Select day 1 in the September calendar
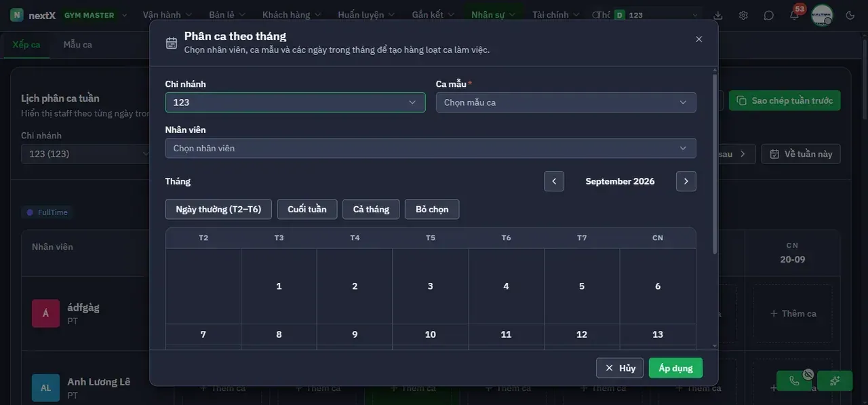 [x=279, y=286]
